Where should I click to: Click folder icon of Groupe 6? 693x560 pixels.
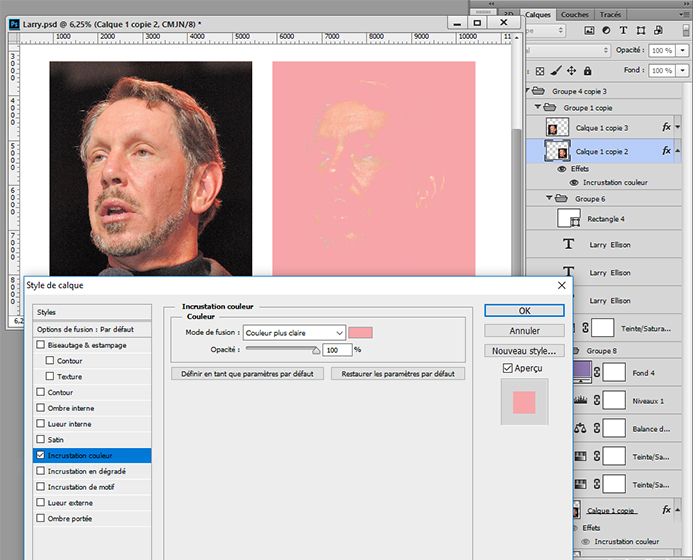[x=561, y=198]
